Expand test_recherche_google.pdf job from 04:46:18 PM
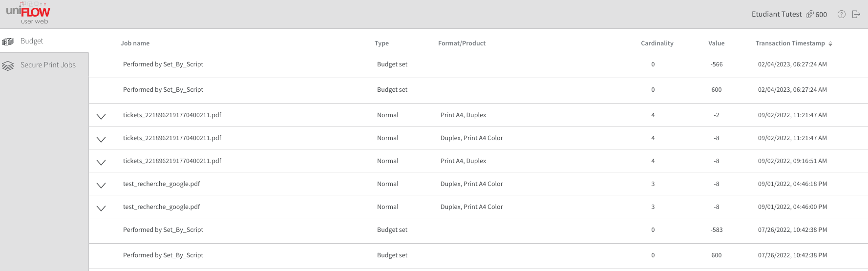The height and width of the screenshot is (271, 868). 101,185
